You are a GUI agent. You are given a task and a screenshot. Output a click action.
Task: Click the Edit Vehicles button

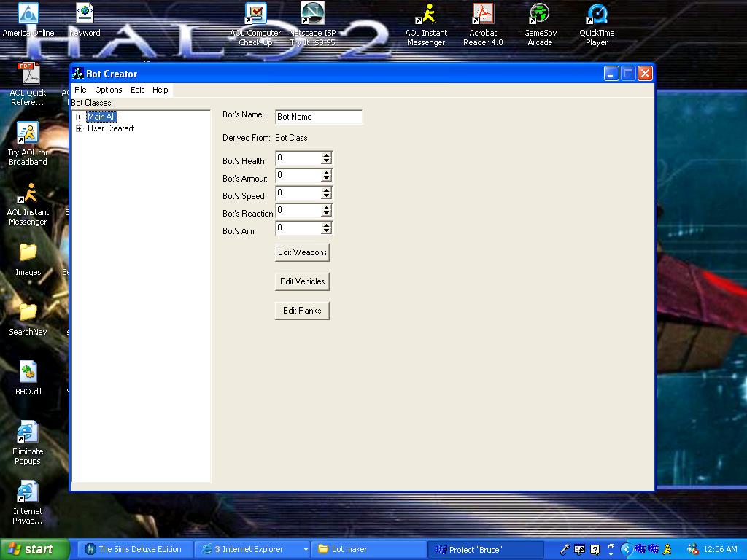coord(303,281)
